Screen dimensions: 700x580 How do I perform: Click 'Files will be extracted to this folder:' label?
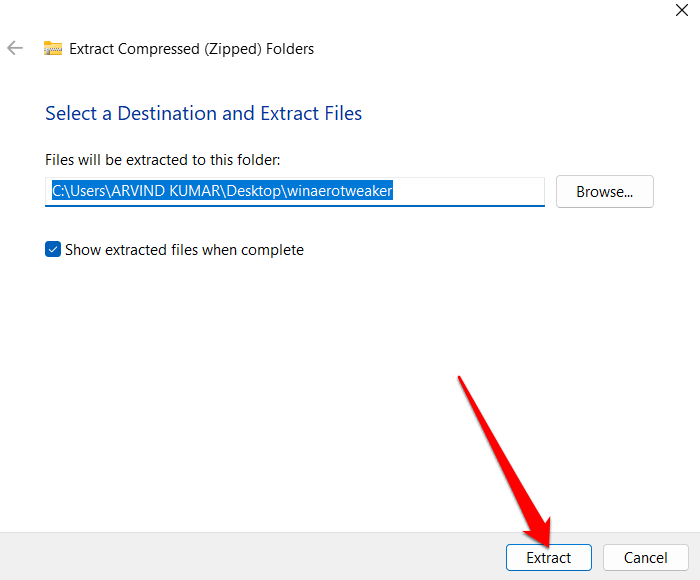click(162, 160)
